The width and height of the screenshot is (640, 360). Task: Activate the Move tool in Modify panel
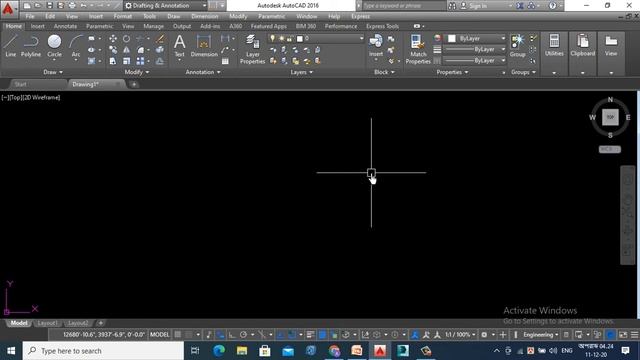pos(113,38)
